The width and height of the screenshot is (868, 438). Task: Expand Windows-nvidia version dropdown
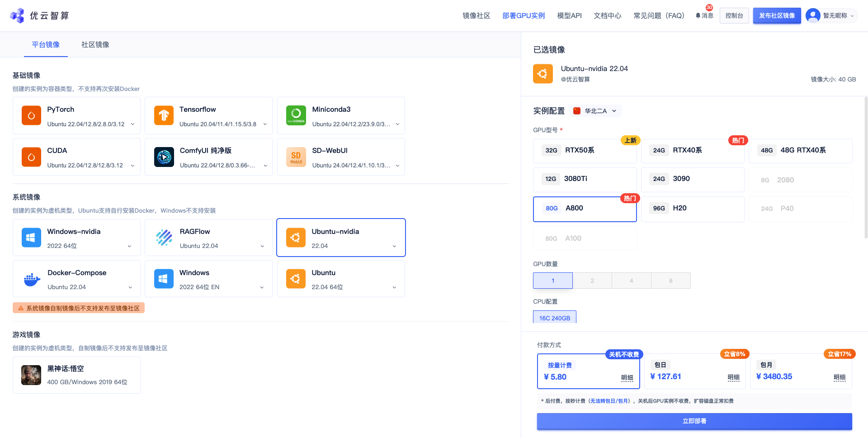[x=129, y=246]
